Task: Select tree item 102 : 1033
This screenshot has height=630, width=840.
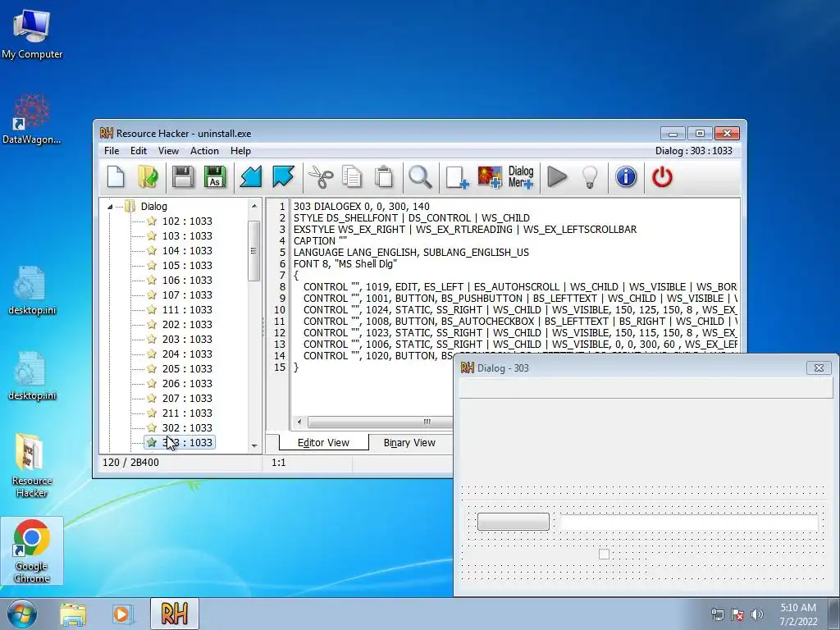Action: [187, 221]
